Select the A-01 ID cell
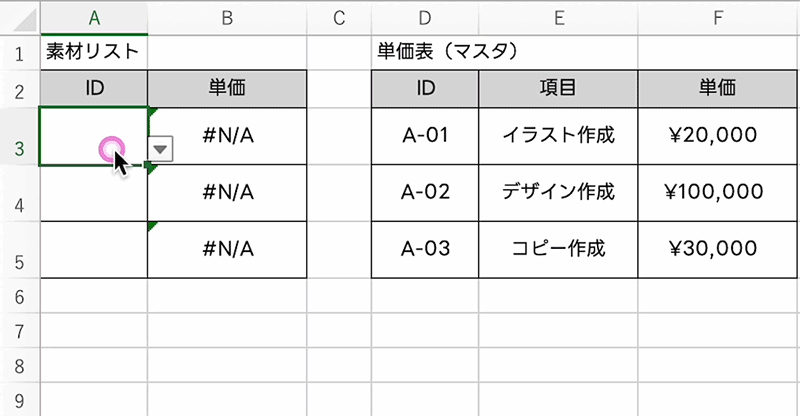This screenshot has height=416, width=800. (425, 136)
